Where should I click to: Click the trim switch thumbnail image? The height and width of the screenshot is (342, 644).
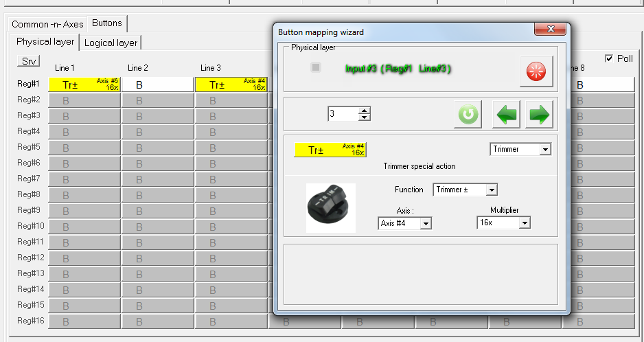331,208
